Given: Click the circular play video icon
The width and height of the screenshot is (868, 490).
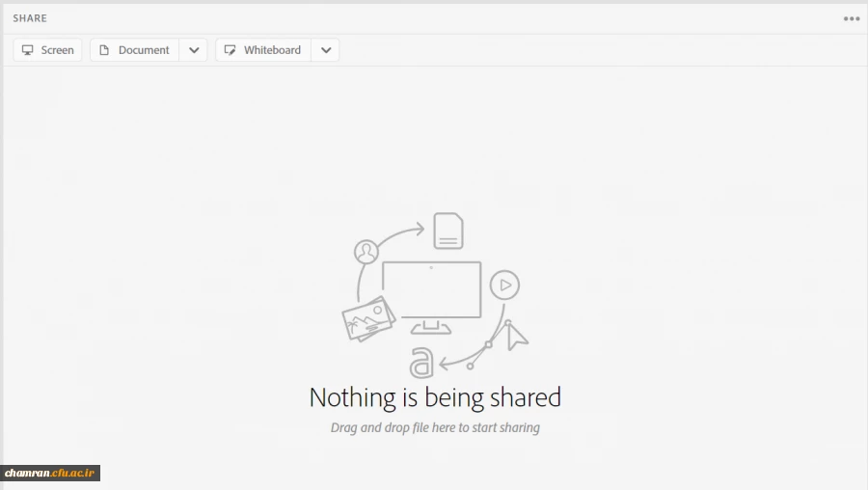Looking at the screenshot, I should tap(504, 285).
